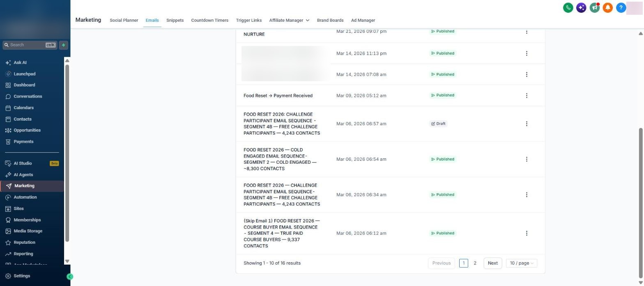Click 'Showing 1 - 10 of 16 results' text
Viewport: 644px width, 286px height.
[x=272, y=263]
